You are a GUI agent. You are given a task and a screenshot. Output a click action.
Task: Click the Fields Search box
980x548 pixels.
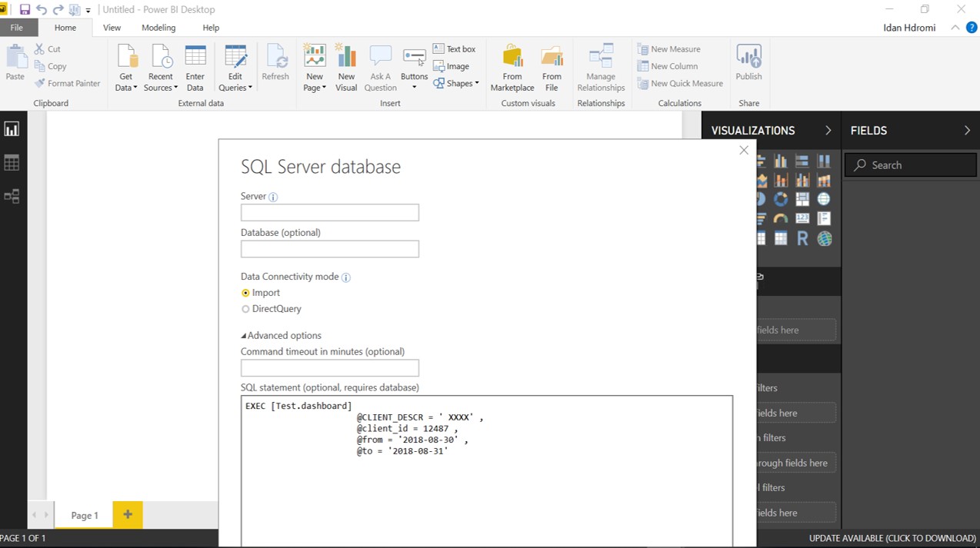[911, 165]
